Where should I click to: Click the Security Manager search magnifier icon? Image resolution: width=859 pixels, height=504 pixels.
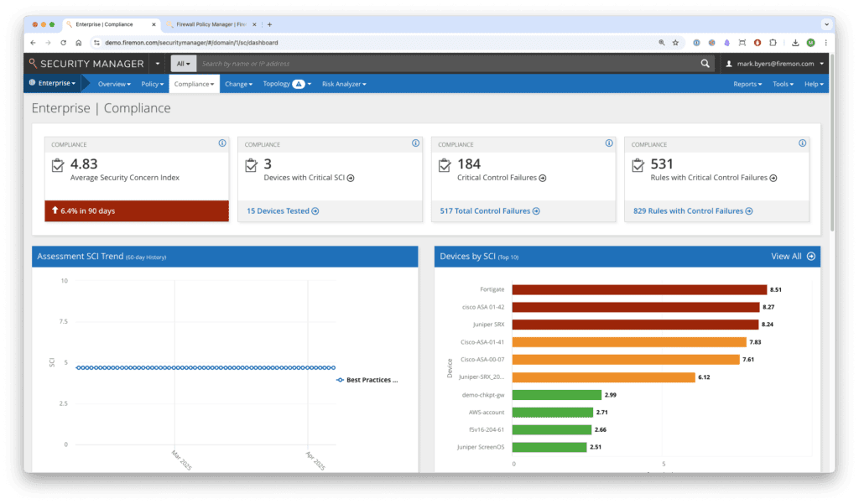(x=34, y=63)
